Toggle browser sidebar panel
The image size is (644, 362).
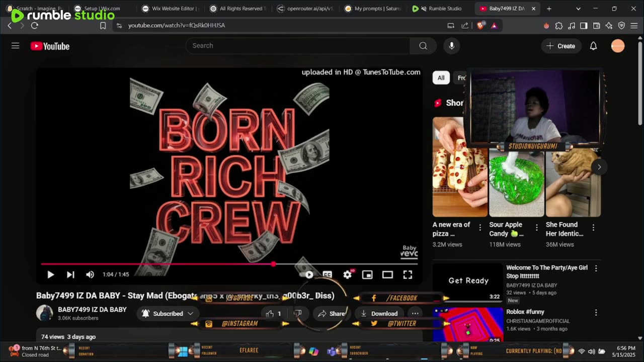click(584, 25)
